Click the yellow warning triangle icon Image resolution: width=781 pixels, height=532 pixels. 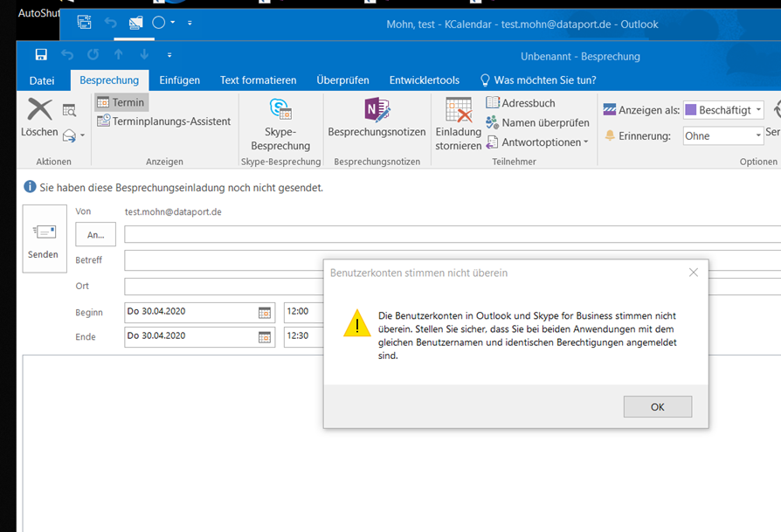(x=357, y=323)
